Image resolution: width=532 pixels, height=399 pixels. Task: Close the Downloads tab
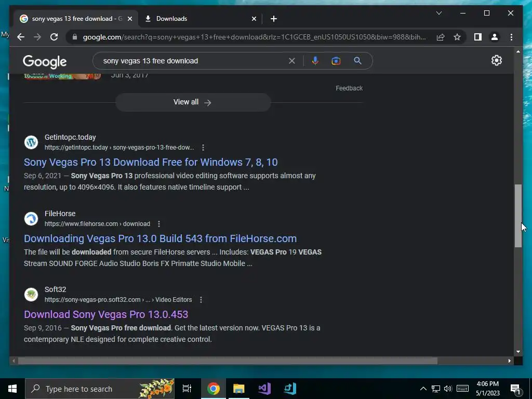(254, 19)
